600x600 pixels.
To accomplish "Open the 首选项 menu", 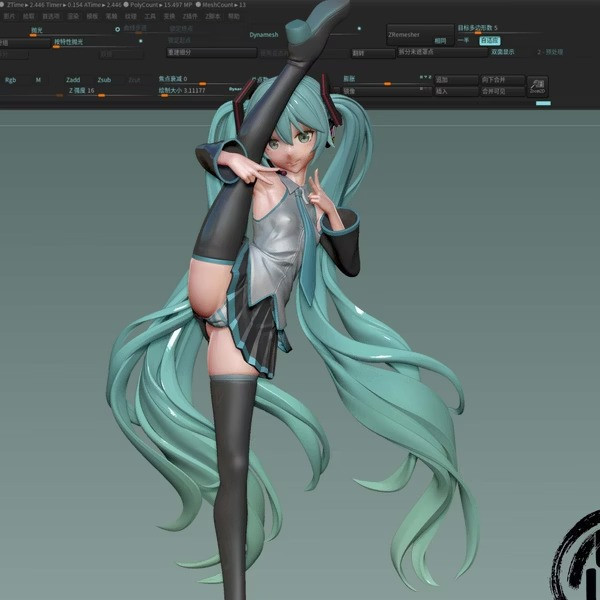I will [x=51, y=16].
